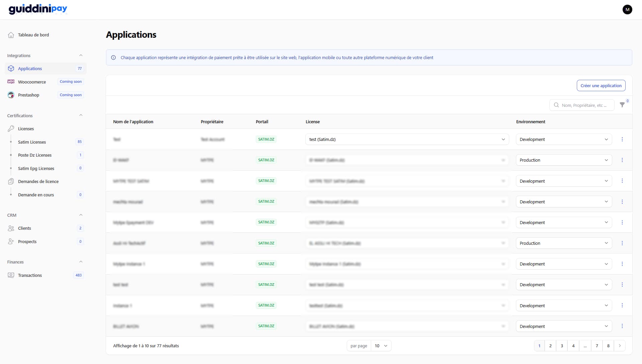642x364 pixels.
Task: Collapse the Certifications section
Action: [81, 115]
